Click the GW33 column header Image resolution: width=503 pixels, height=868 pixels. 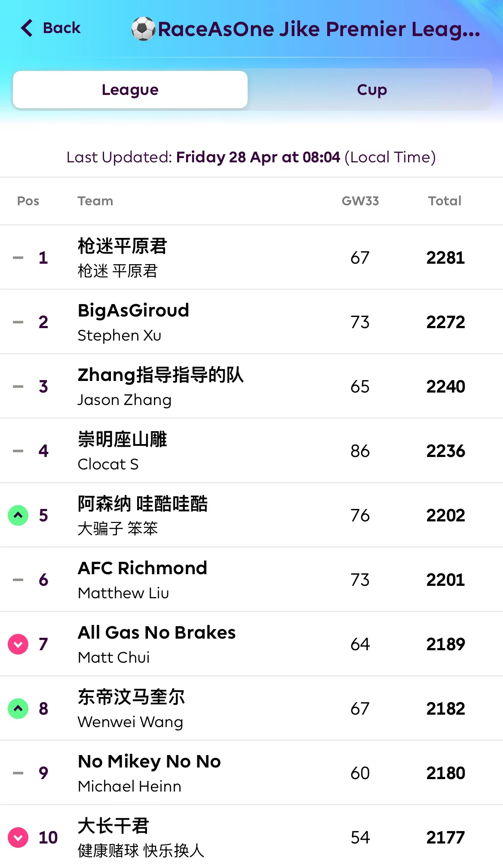coord(360,201)
